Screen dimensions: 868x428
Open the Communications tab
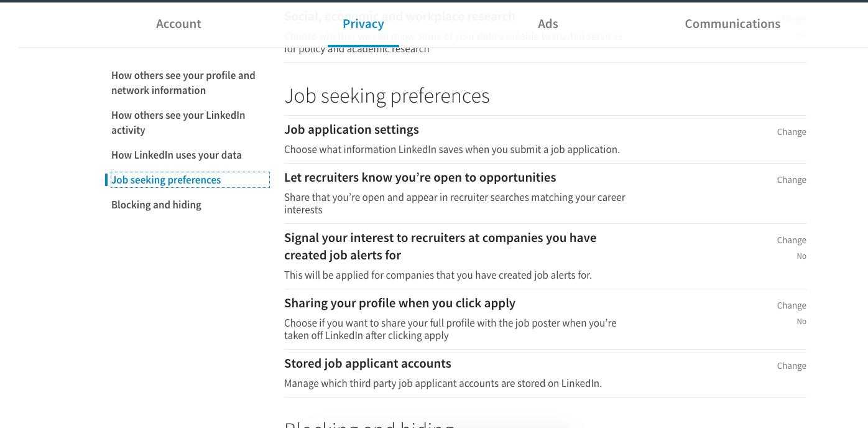pos(732,24)
